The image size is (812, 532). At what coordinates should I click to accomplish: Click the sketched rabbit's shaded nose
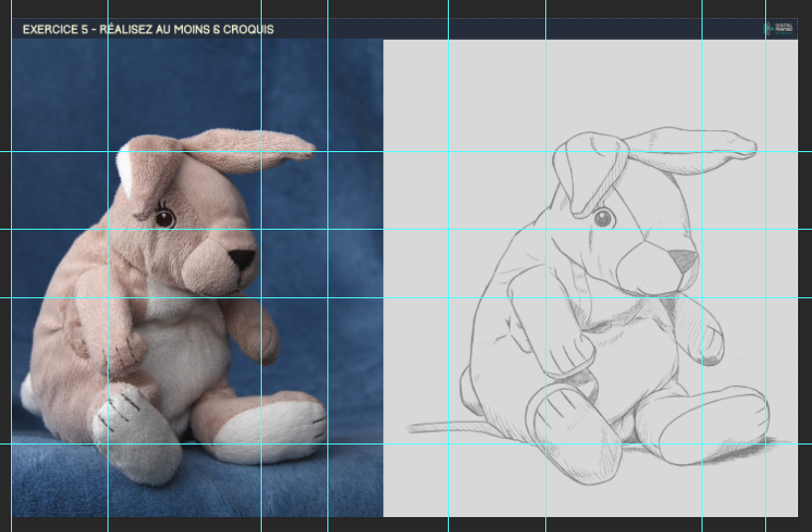click(x=683, y=262)
